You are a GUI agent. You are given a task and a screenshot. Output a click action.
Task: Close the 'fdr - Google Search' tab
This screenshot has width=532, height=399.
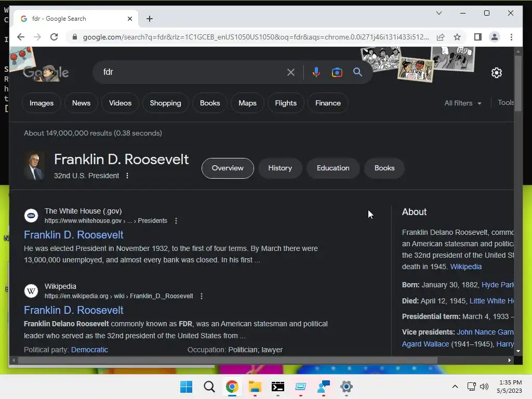(129, 19)
